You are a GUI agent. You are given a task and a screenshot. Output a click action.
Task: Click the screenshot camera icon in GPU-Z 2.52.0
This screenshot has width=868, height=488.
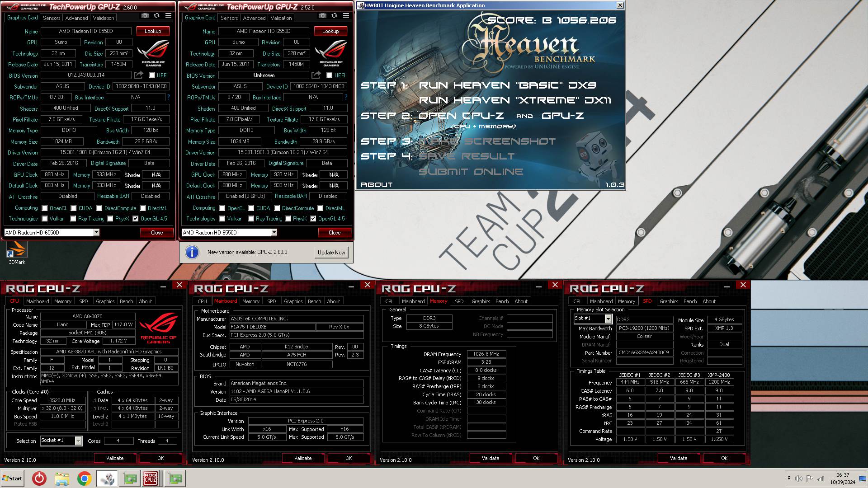tap(322, 16)
